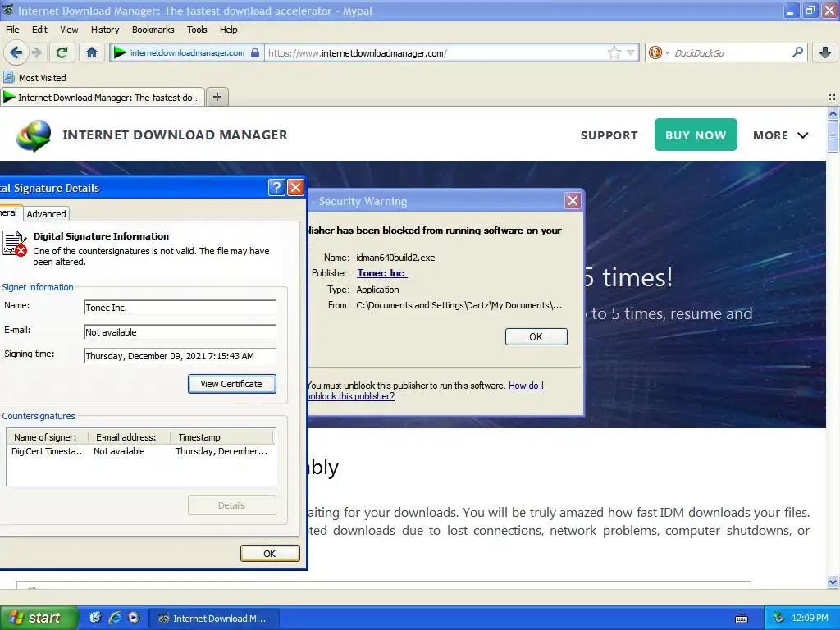The height and width of the screenshot is (630, 840).
Task: Open the SUPPORT page link
Action: click(x=609, y=135)
